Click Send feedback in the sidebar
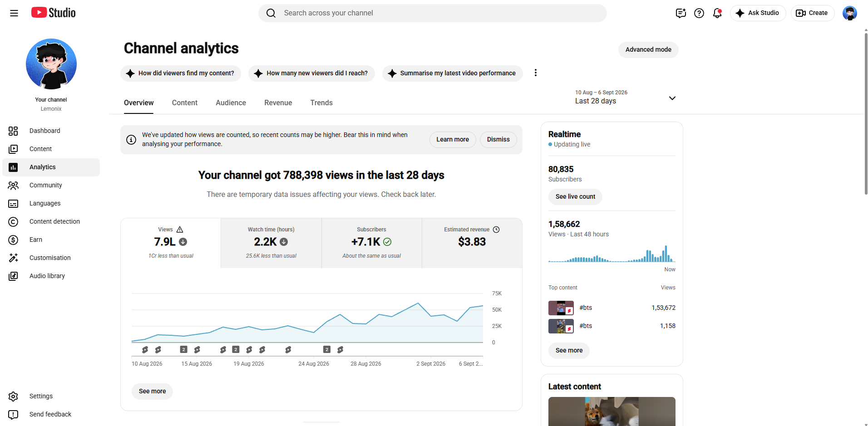Screen dimensions: 868x426 coord(51,414)
